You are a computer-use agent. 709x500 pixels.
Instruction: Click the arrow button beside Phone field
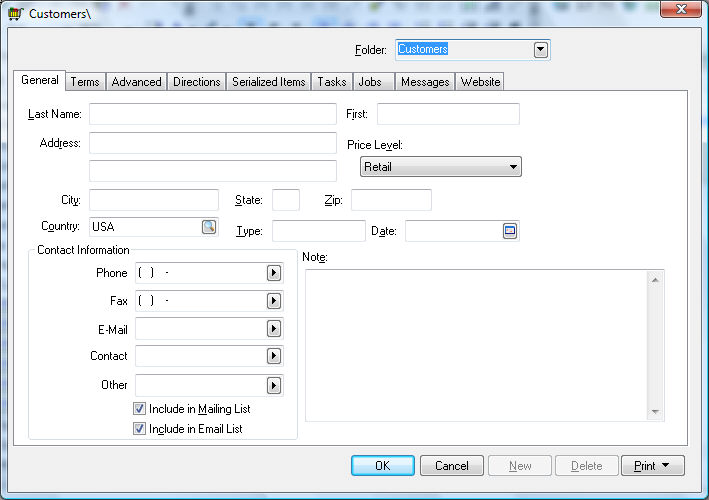click(273, 273)
